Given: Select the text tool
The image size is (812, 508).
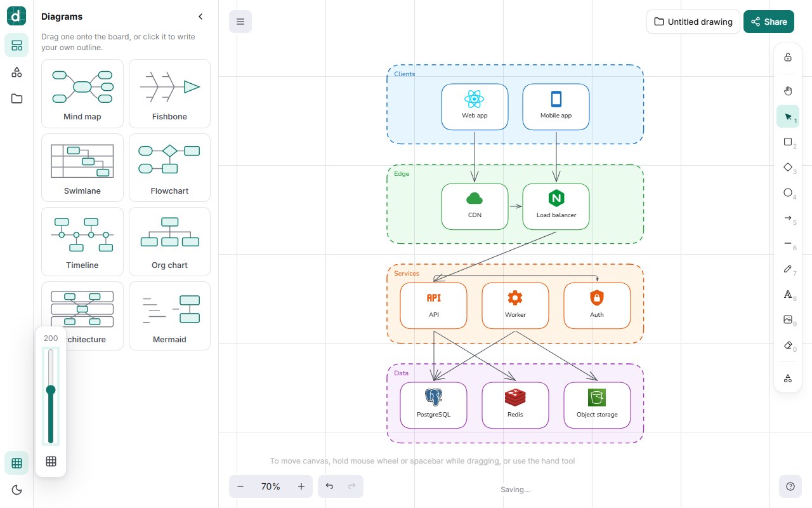Looking at the screenshot, I should tap(788, 294).
